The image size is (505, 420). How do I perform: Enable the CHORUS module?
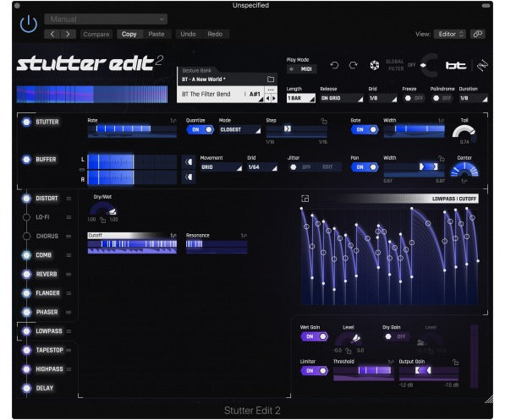click(x=26, y=237)
